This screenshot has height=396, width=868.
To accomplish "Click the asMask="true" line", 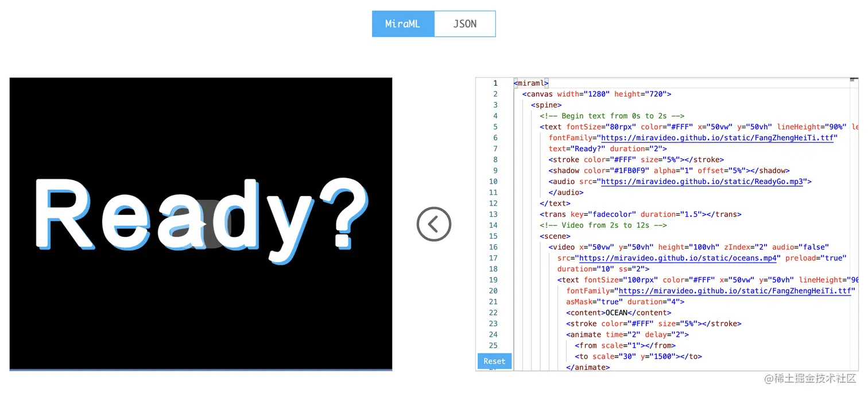I will point(625,302).
